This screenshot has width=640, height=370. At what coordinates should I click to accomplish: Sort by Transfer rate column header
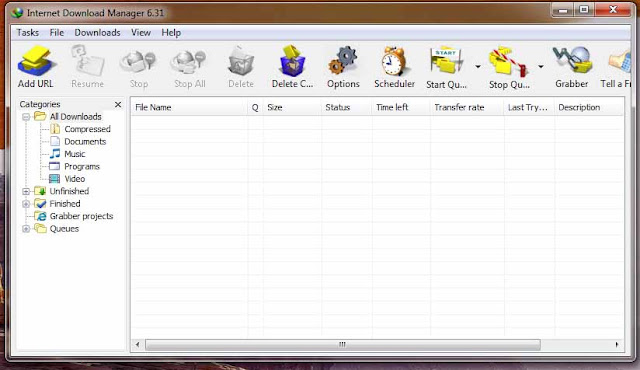467,107
